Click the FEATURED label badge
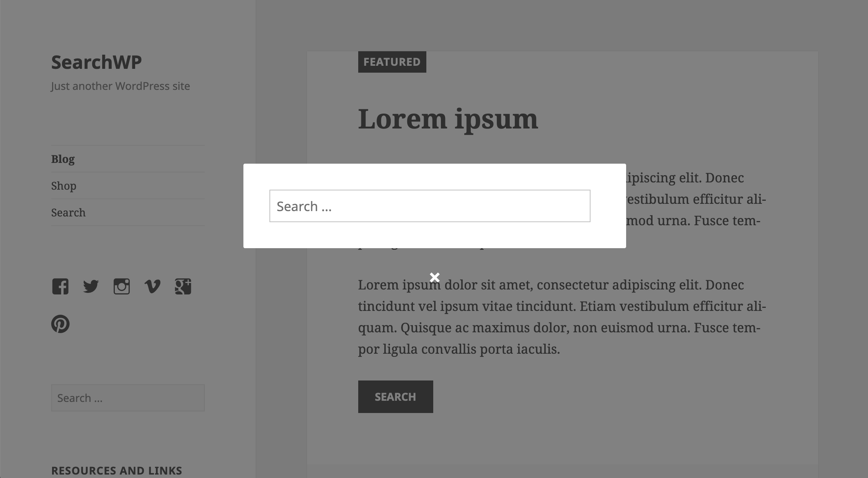This screenshot has width=868, height=478. tap(392, 61)
